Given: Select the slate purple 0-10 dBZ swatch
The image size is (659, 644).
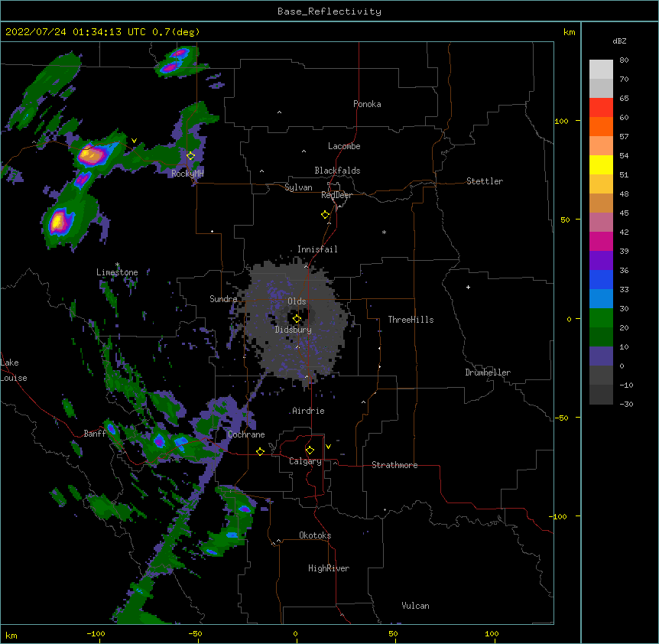Looking at the screenshot, I should click(601, 356).
